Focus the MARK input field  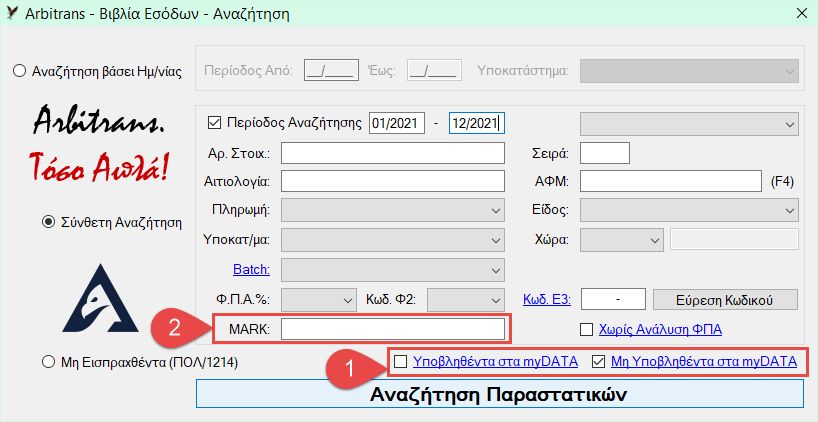pos(393,329)
